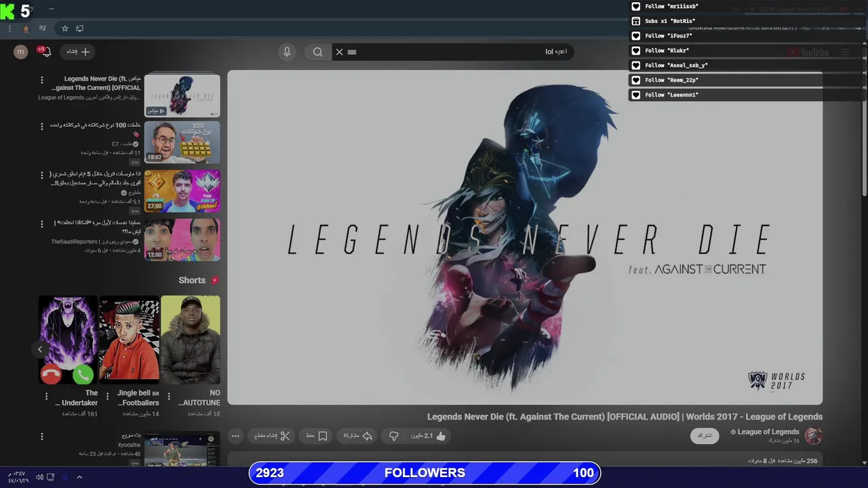
Task: Like the video with thumbs up
Action: (429, 436)
